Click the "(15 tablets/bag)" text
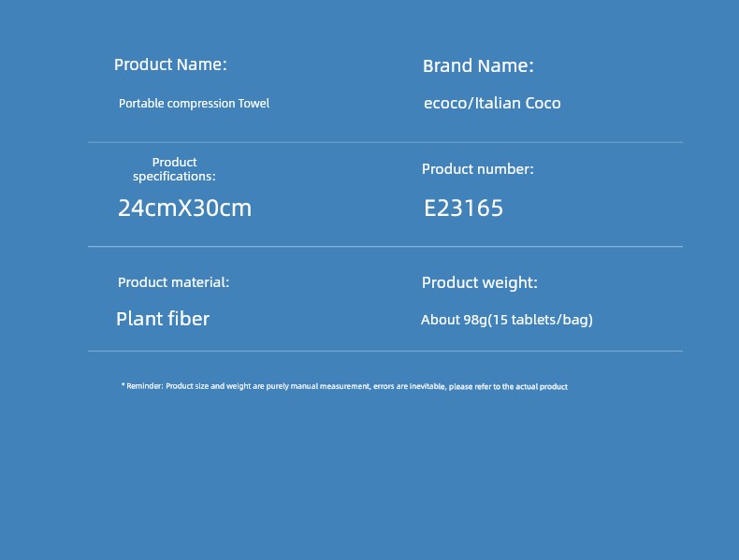This screenshot has height=560, width=739. [541, 320]
